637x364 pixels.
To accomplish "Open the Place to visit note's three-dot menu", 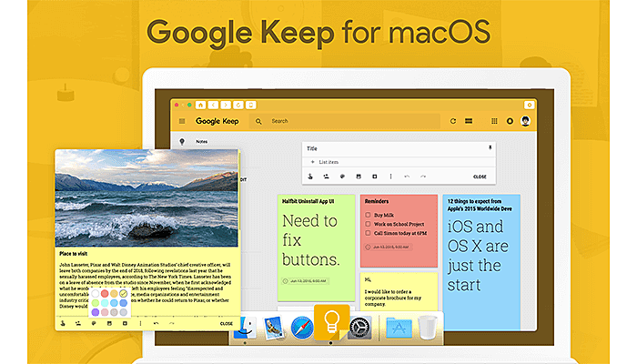I will [x=140, y=323].
